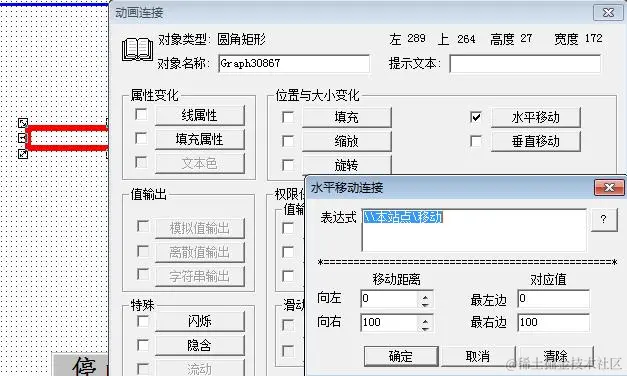Click the 隐含 button
627x376 pixels.
pyautogui.click(x=200, y=345)
